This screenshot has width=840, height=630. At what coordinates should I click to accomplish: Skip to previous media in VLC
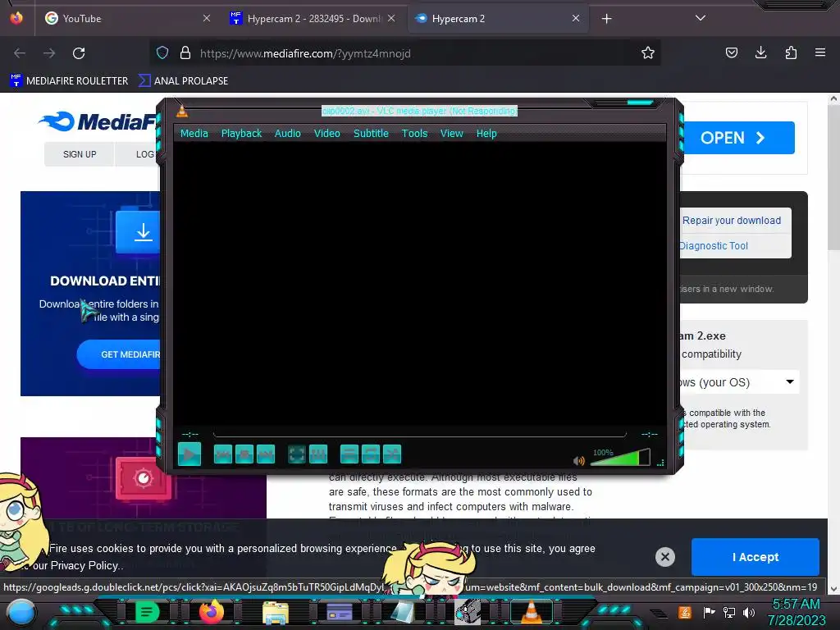(223, 454)
